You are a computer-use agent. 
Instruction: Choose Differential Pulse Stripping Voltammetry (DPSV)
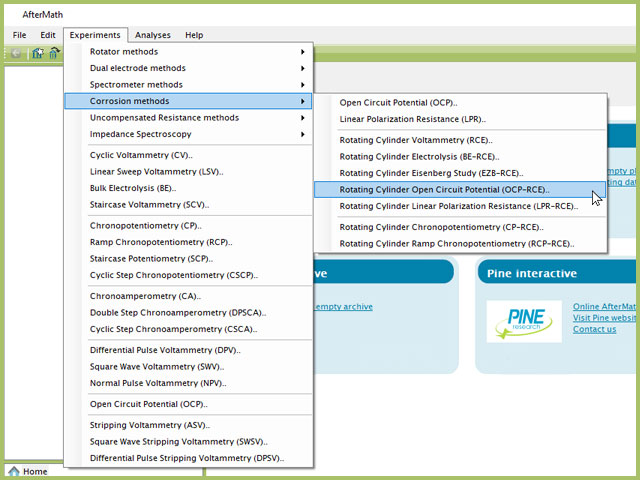(188, 458)
